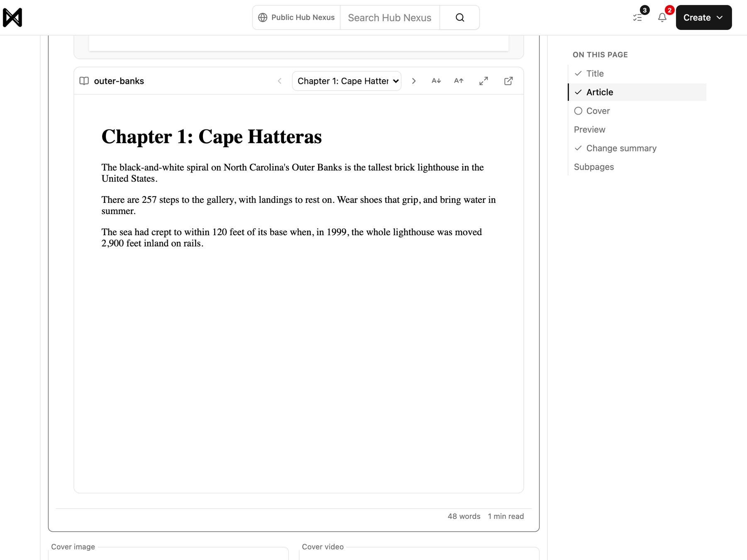Click the outer-banks title text
This screenshot has width=747, height=560.
(x=119, y=81)
